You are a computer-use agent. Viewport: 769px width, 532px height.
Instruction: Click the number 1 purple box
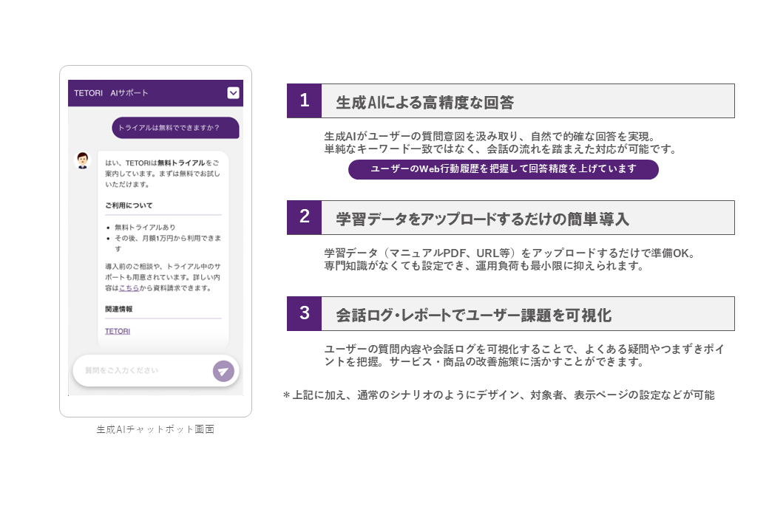point(304,101)
